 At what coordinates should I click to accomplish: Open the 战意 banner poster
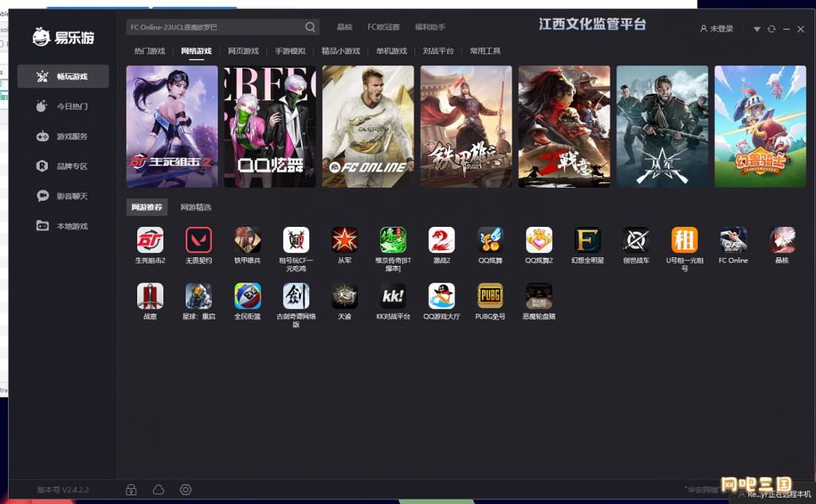(x=564, y=127)
